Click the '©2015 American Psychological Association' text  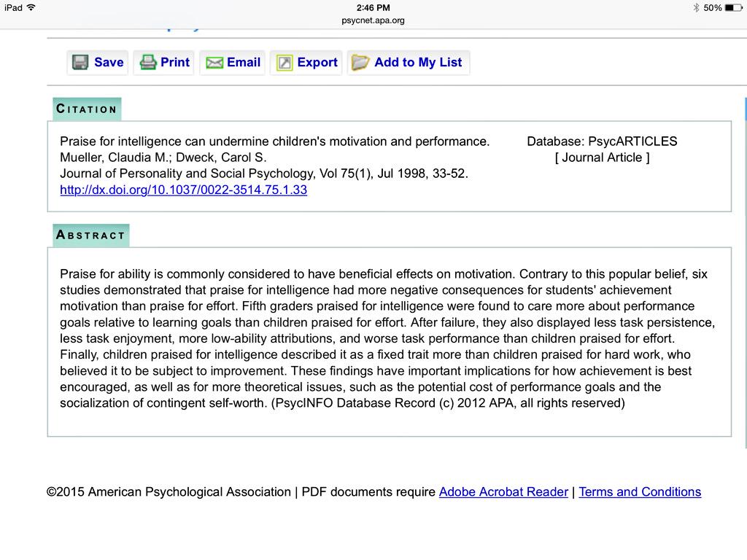pos(169,492)
